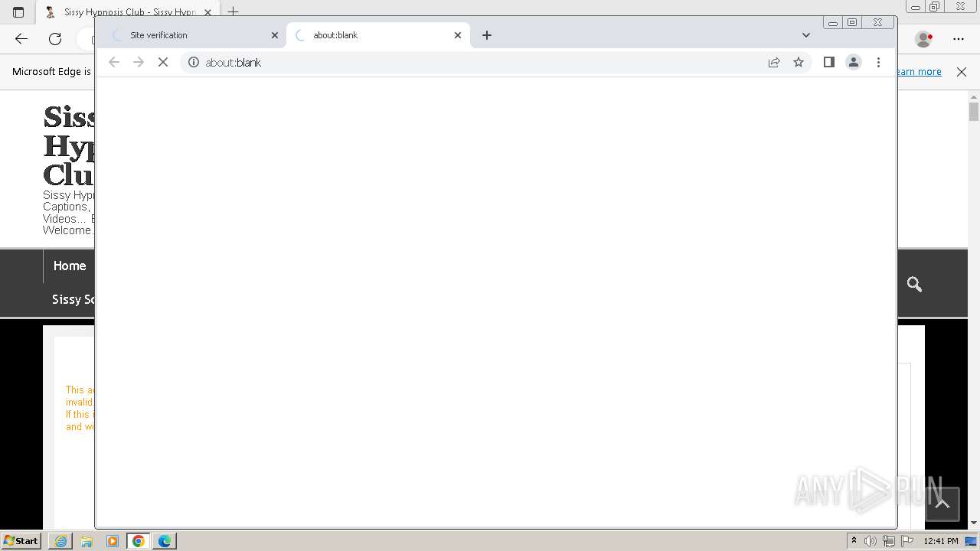Click the Sissy Hypnosis Club site title
Image resolution: width=980 pixels, height=551 pixels.
coord(69,146)
